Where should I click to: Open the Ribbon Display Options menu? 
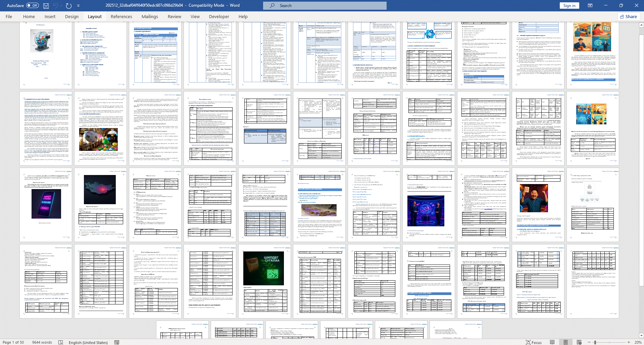590,6
